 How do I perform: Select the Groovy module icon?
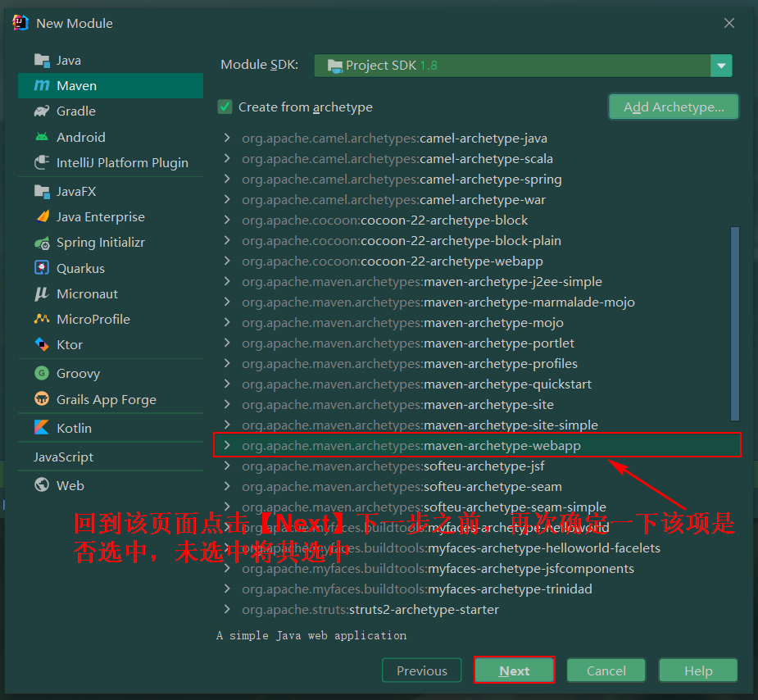click(42, 373)
